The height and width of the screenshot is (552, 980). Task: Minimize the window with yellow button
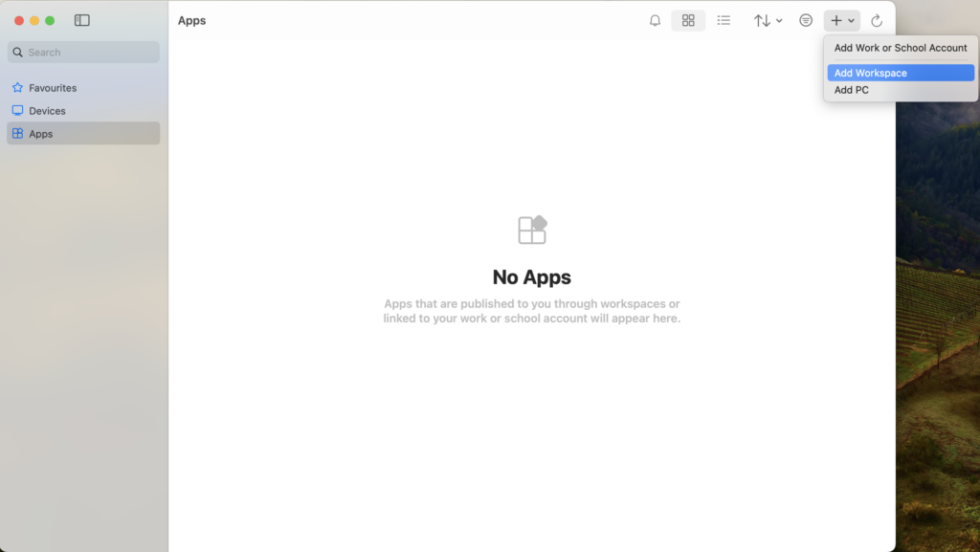coord(34,21)
